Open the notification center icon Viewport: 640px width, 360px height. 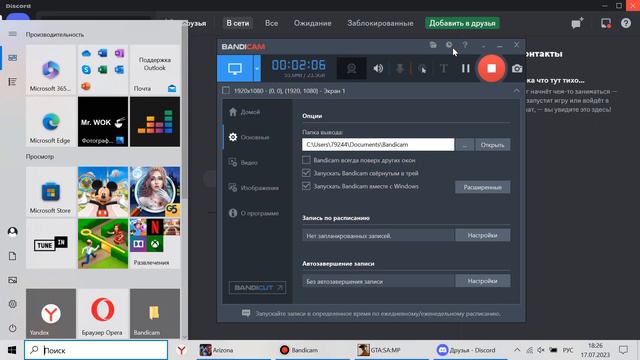pos(623,350)
